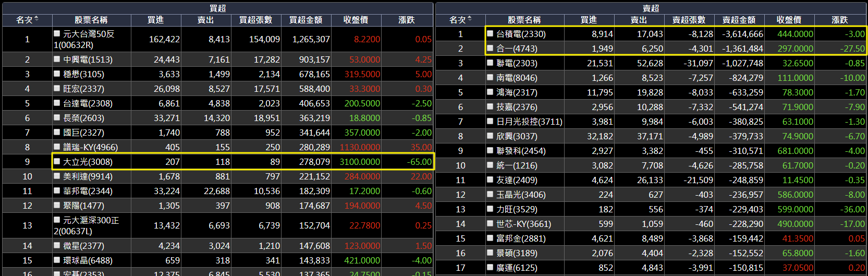
Task: Click the closing price 444.0000
Action: click(x=795, y=33)
